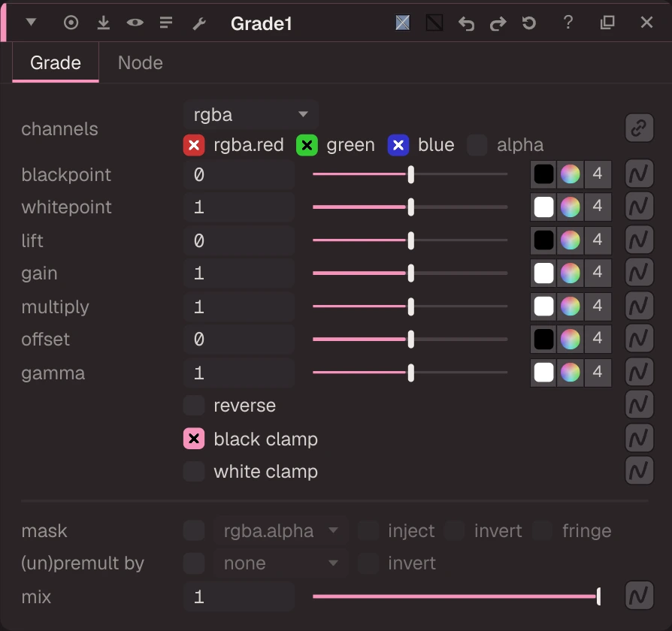The height and width of the screenshot is (631, 672).
Task: Click the blackpoint slider handle
Action: pyautogui.click(x=411, y=174)
